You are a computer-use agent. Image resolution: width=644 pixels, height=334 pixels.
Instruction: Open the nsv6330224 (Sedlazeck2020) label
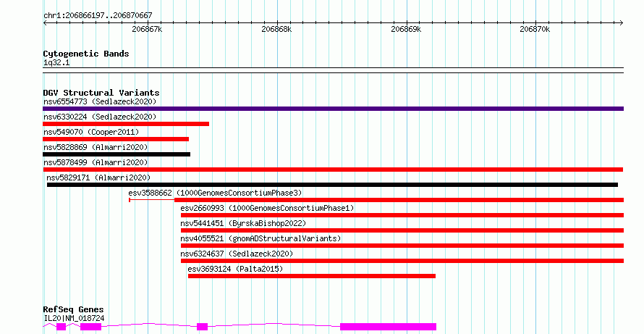tap(100, 117)
